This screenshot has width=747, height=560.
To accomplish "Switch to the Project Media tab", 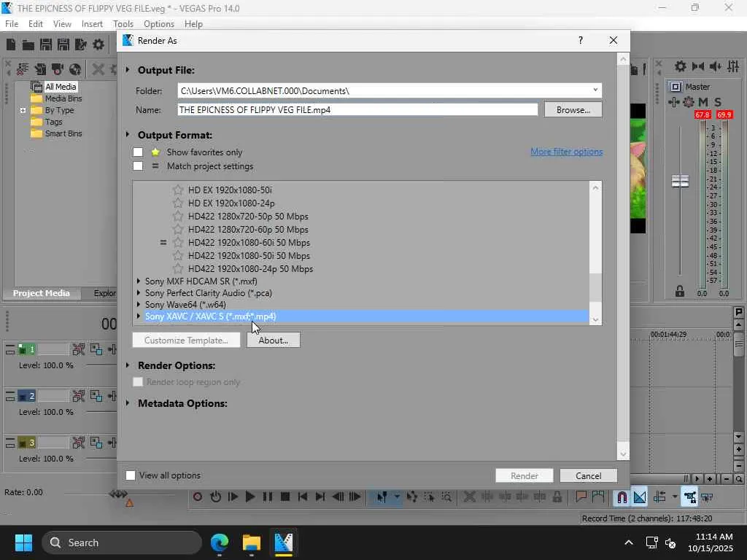I will pos(42,293).
